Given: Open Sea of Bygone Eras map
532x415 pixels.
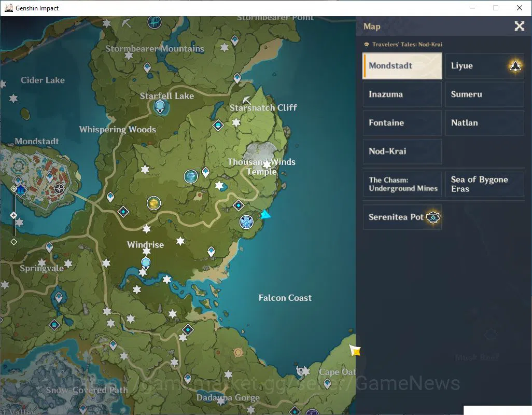Looking at the screenshot, I should pos(484,184).
